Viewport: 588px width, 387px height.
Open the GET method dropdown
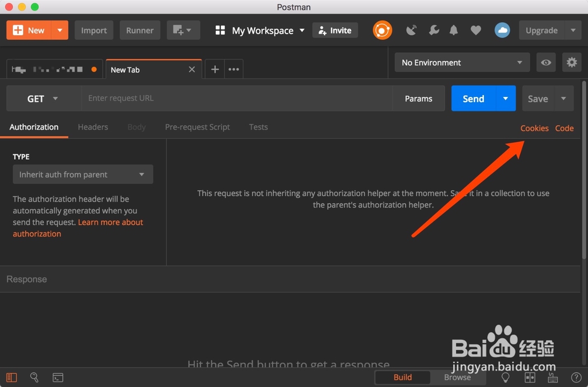(43, 98)
